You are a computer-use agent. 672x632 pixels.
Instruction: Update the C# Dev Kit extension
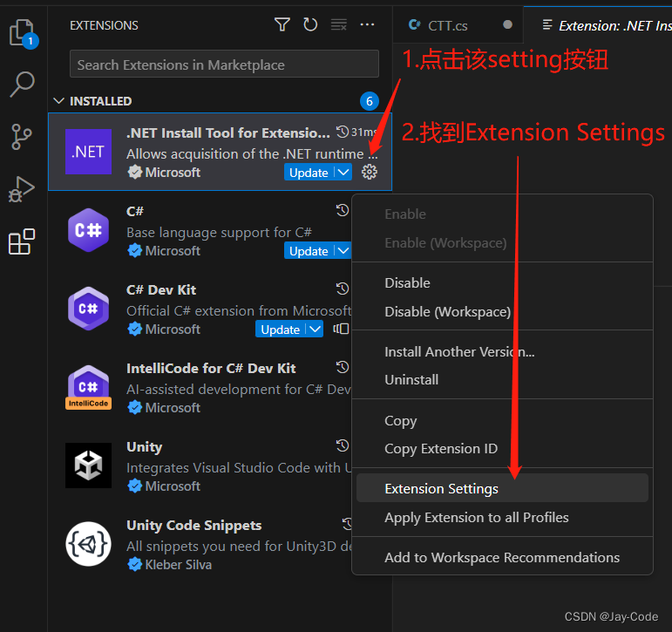281,330
